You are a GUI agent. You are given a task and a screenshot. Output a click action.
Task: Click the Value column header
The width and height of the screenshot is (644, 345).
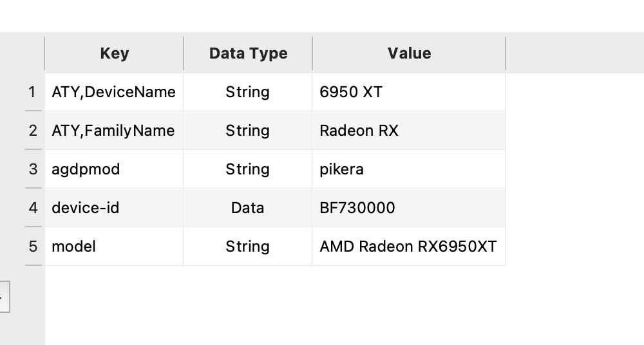pyautogui.click(x=409, y=53)
